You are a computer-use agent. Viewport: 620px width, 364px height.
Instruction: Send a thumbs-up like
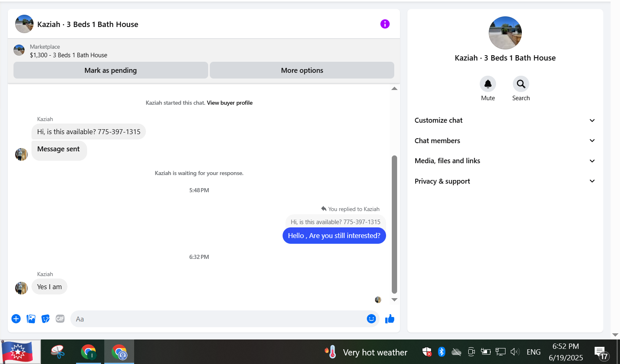coord(390,319)
